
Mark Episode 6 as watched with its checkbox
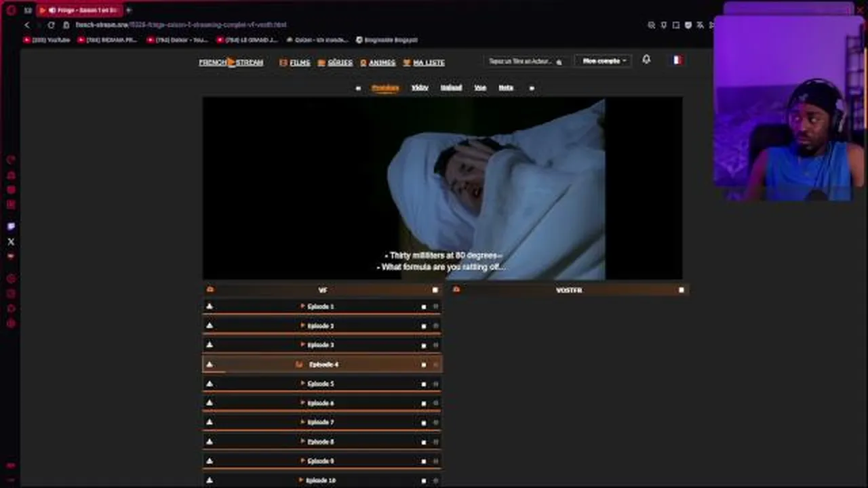424,403
